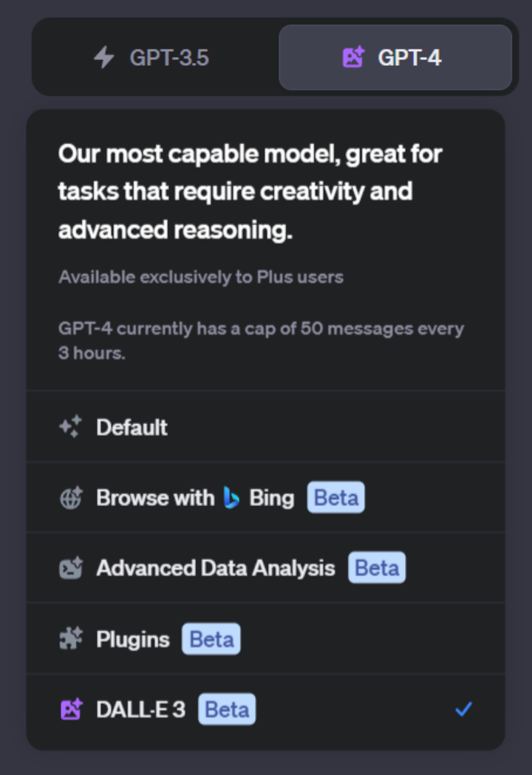Click the purple sparkle icon beside GPT-4
The width and height of the screenshot is (532, 775).
click(x=354, y=58)
